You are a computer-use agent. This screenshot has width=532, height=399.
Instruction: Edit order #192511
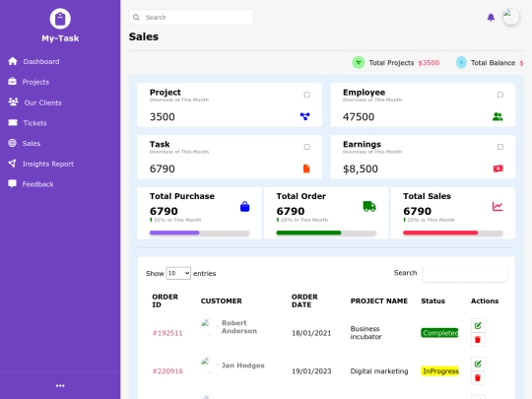[x=478, y=326]
